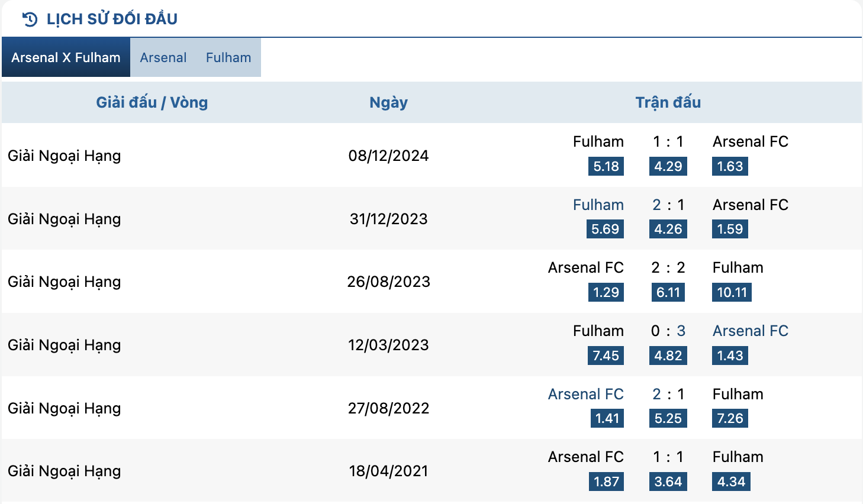Click the 1.87 odds badge

[x=606, y=482]
